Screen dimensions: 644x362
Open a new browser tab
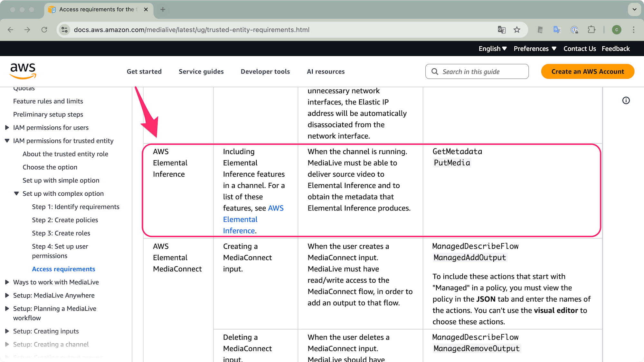pyautogui.click(x=163, y=9)
